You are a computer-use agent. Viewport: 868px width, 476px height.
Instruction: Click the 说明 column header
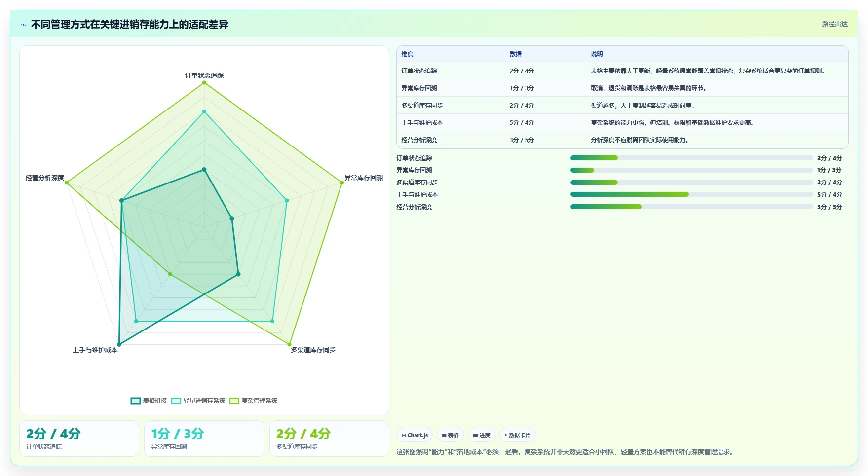pos(597,54)
